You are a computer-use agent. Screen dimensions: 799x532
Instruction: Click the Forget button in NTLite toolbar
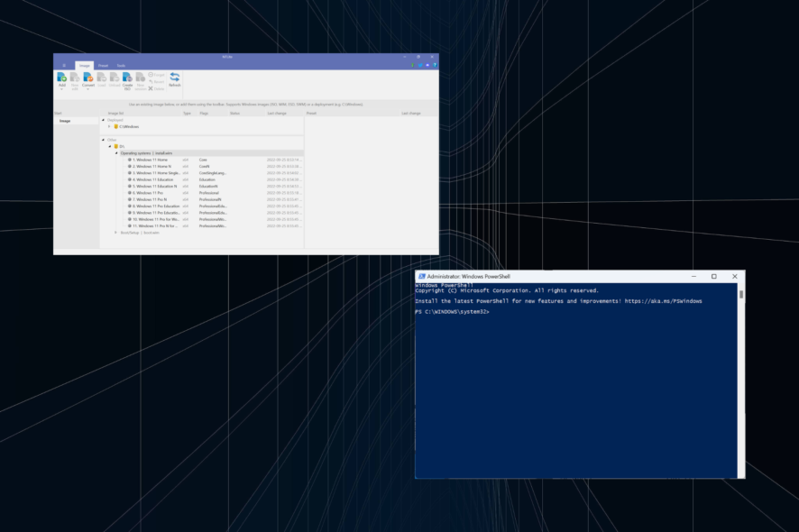pos(156,75)
